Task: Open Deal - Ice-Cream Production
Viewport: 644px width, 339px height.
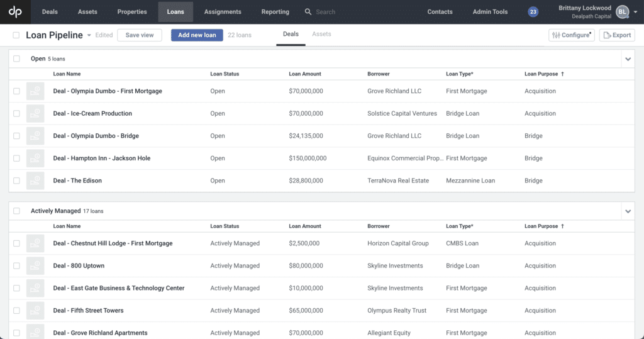Action: [x=92, y=113]
